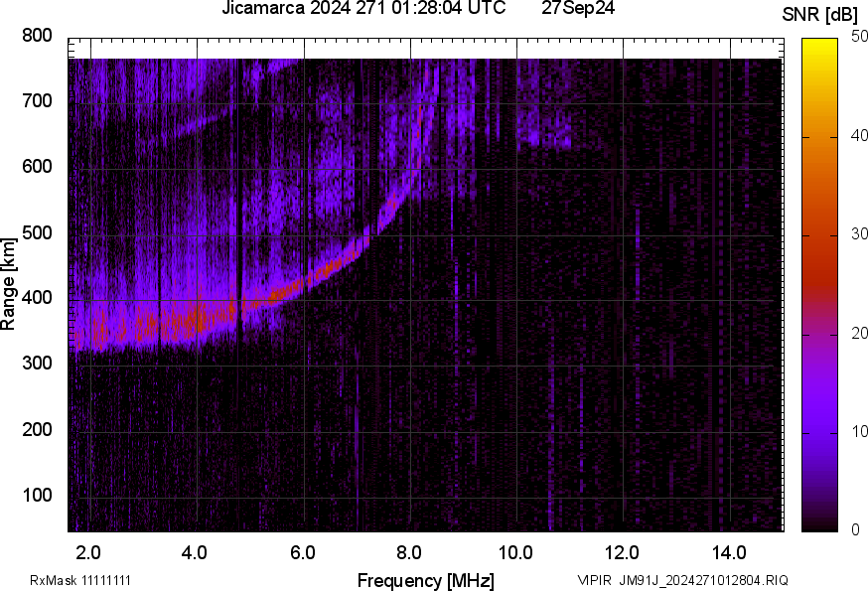Select the yellow top of the SNR colorbar
The width and height of the screenshot is (868, 591).
(x=819, y=43)
